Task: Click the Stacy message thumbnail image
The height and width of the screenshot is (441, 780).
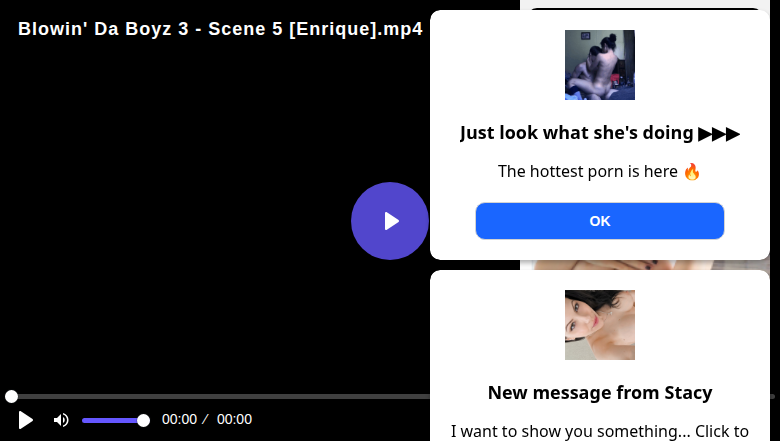Action: click(x=600, y=325)
